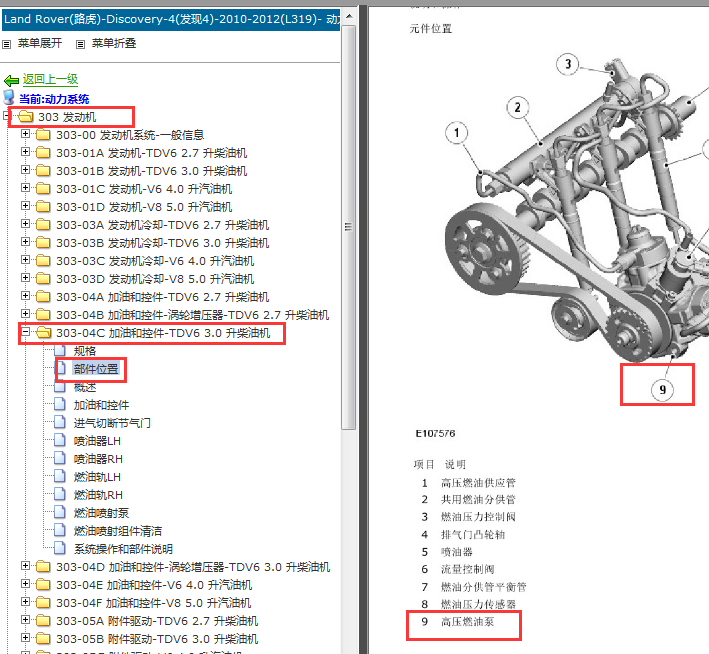Open the 概述 page

click(85, 387)
